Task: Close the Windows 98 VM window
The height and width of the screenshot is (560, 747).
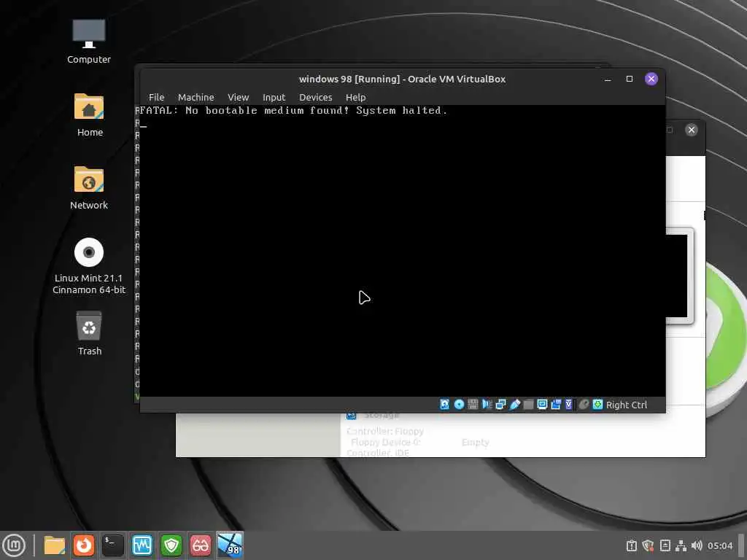Action: tap(651, 79)
